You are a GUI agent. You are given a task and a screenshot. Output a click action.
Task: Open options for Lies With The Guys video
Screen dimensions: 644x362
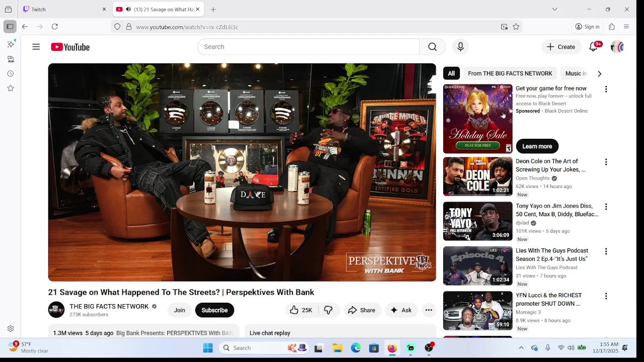tap(606, 251)
